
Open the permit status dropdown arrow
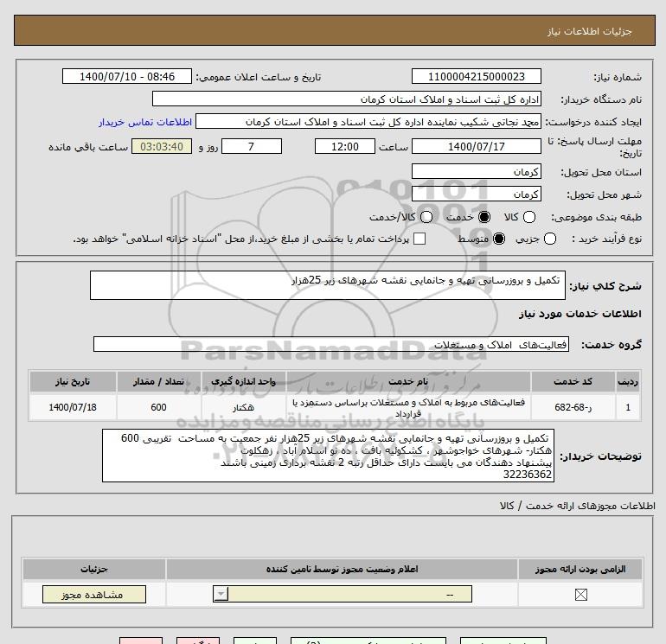pyautogui.click(x=221, y=594)
